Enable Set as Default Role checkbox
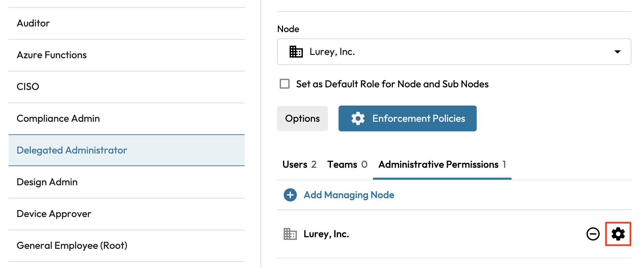 click(x=285, y=84)
